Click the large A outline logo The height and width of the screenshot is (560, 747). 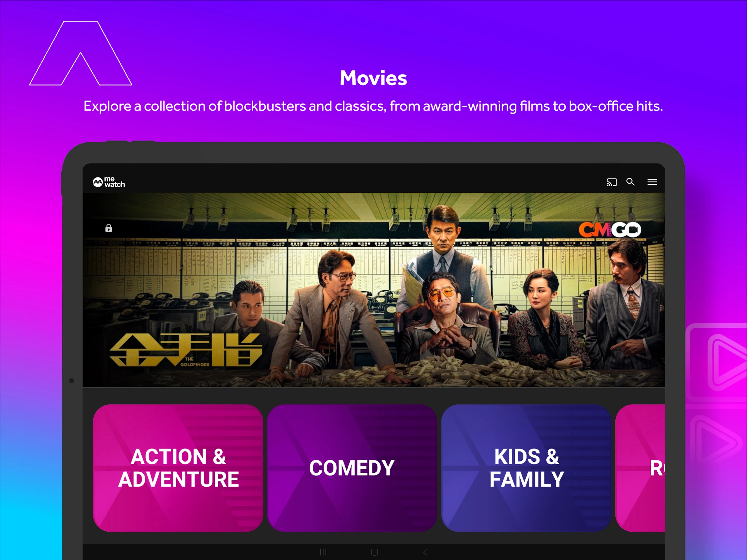[x=81, y=53]
